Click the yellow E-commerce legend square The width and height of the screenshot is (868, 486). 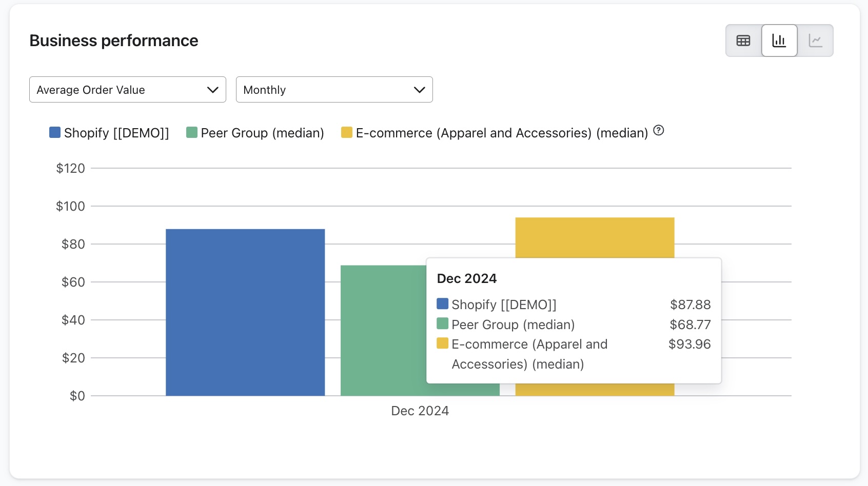(346, 132)
